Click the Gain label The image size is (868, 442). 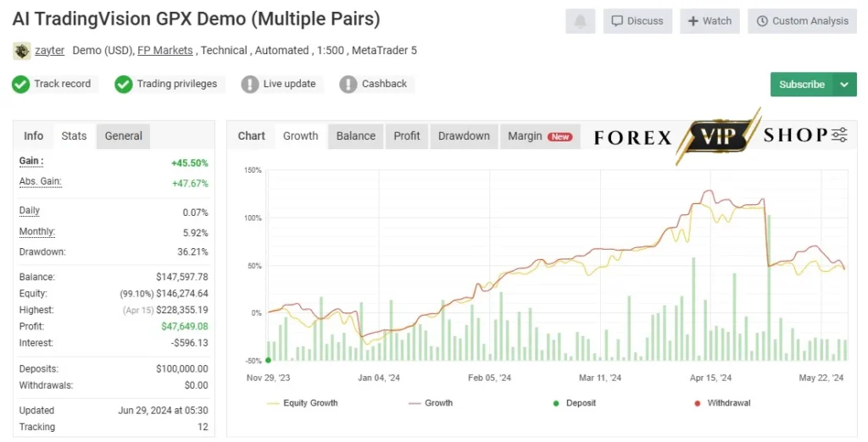[31, 161]
